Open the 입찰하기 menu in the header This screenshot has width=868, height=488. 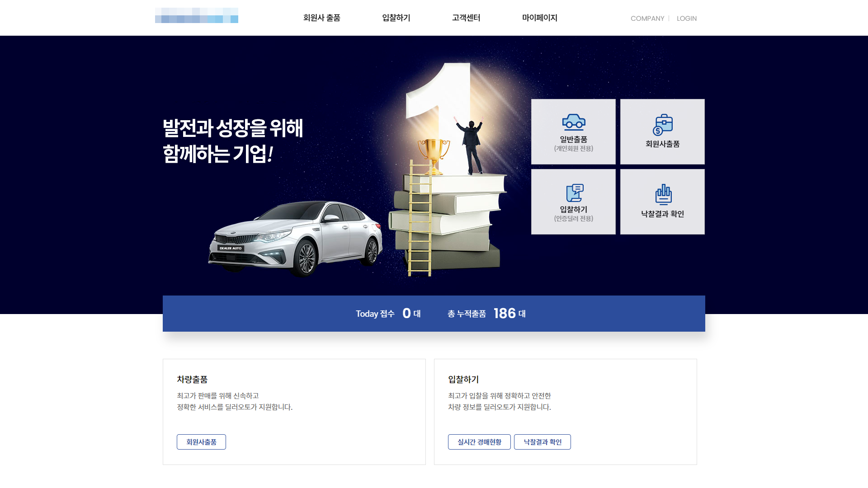pyautogui.click(x=396, y=18)
